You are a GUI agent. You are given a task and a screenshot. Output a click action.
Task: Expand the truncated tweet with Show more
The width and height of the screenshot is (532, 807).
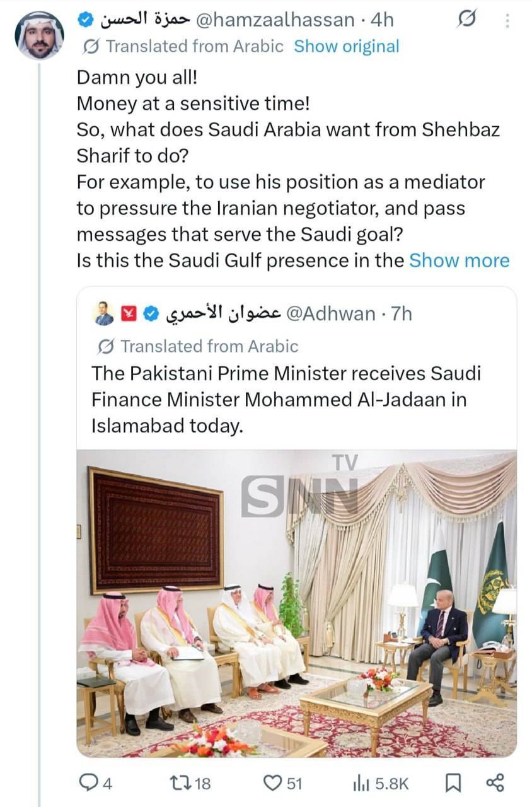(x=460, y=260)
